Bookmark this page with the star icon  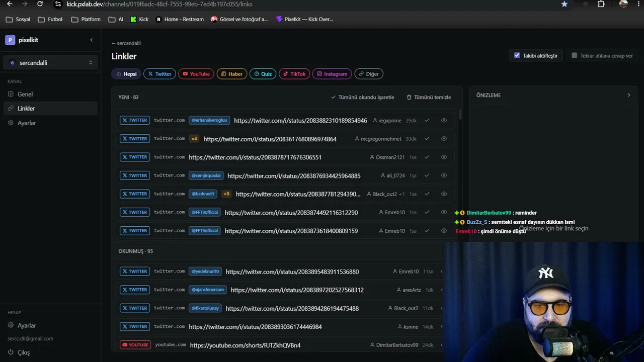(565, 4)
